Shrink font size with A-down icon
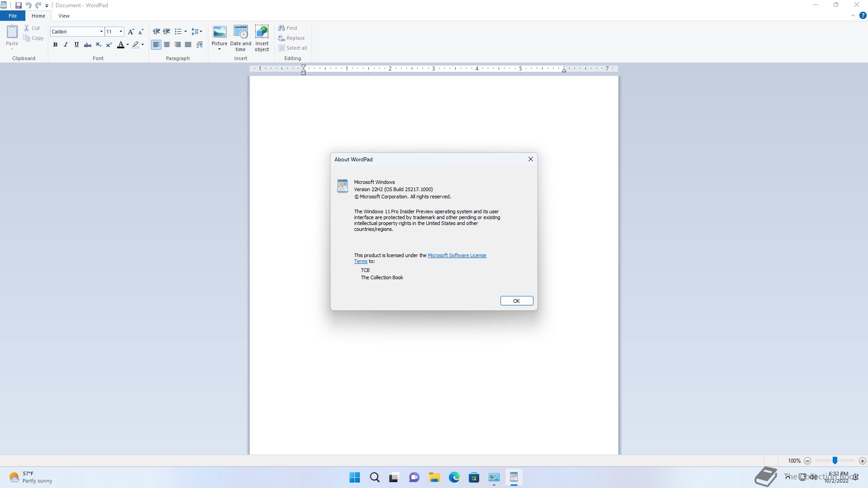The image size is (868, 488). [x=141, y=32]
